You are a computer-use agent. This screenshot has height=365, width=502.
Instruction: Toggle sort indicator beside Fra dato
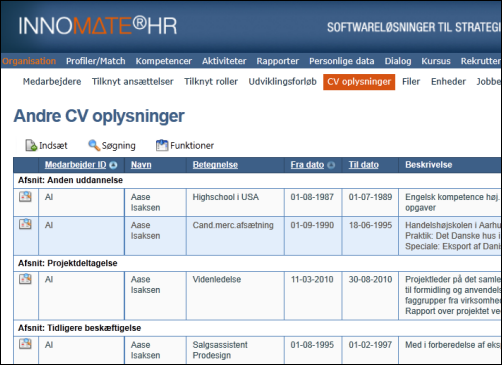pyautogui.click(x=331, y=165)
